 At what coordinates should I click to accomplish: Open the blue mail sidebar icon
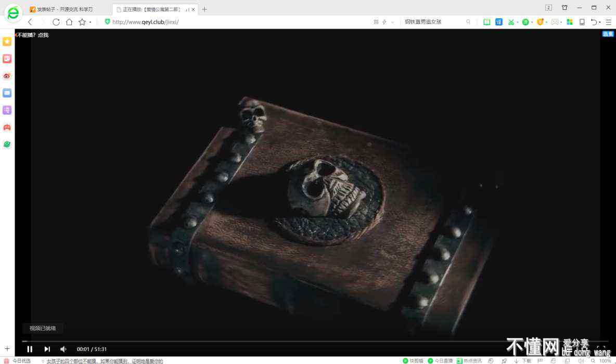(x=7, y=93)
